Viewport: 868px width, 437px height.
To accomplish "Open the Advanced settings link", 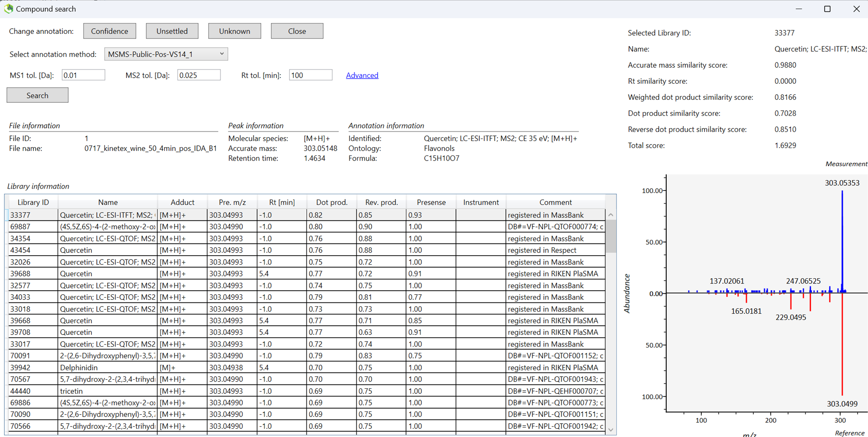I will click(x=362, y=75).
